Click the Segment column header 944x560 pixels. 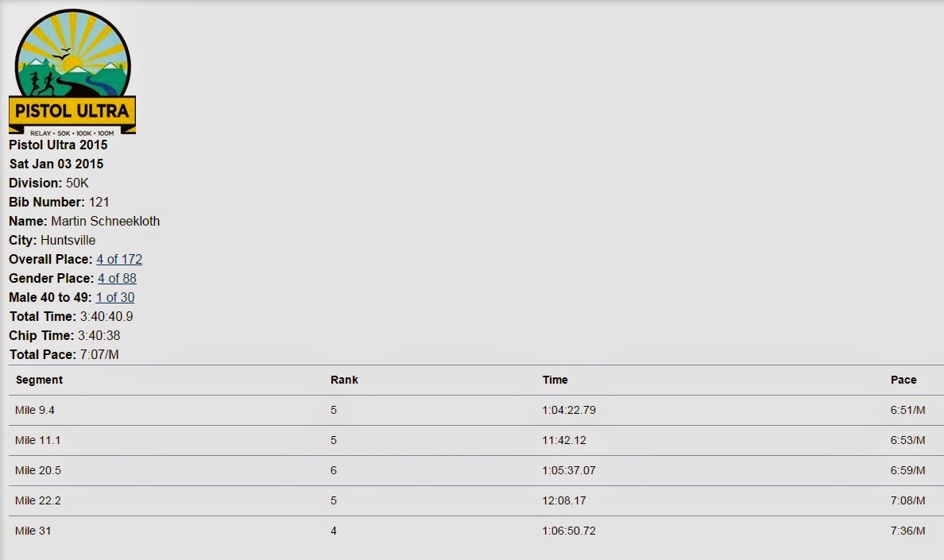(39, 380)
